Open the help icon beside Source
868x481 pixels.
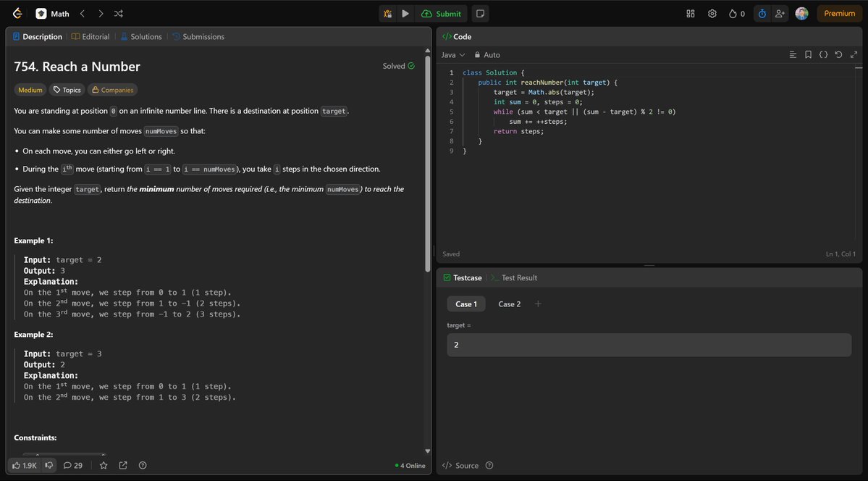pyautogui.click(x=489, y=466)
